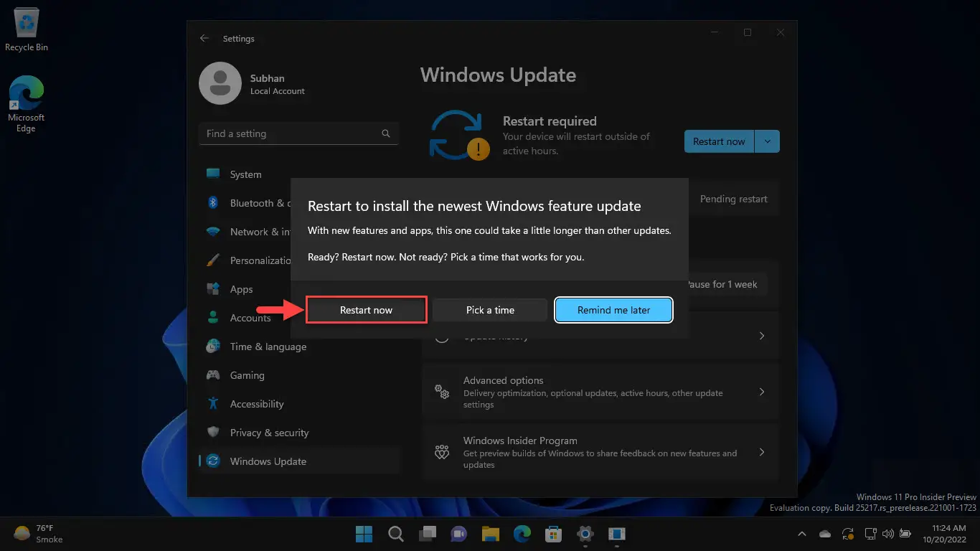Click the Network wifi icon in sidebar
Image resolution: width=980 pixels, height=551 pixels.
coord(213,232)
